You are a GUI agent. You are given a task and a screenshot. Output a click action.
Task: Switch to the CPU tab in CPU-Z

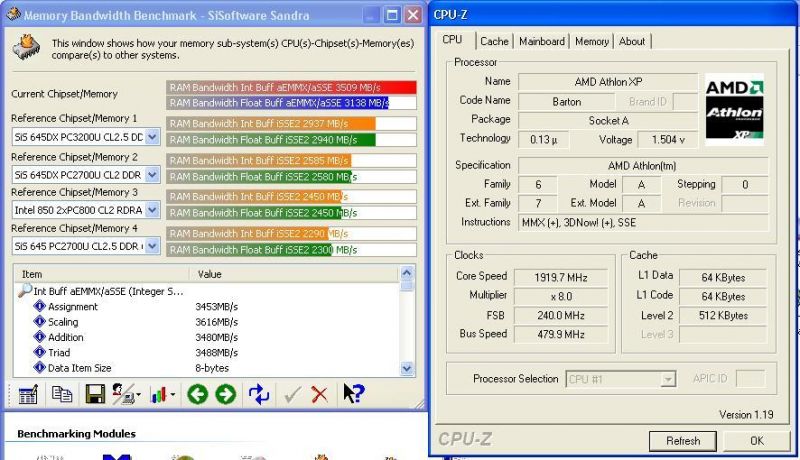[452, 40]
